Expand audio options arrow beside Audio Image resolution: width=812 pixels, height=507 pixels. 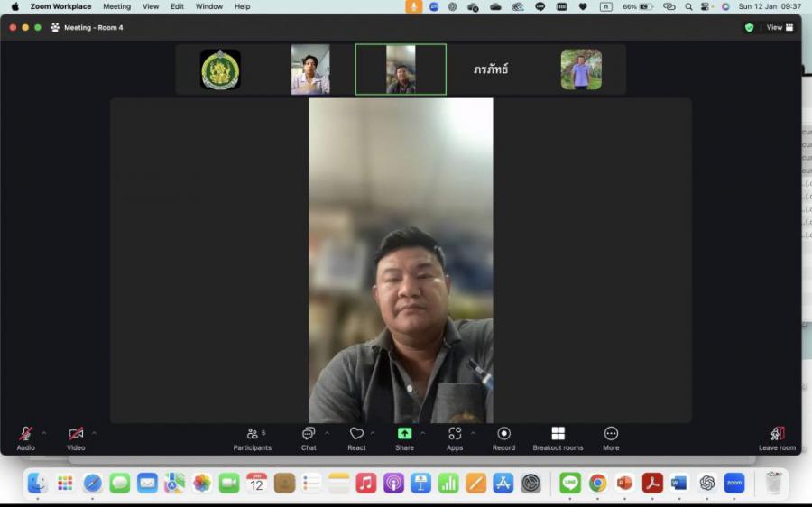click(x=43, y=433)
